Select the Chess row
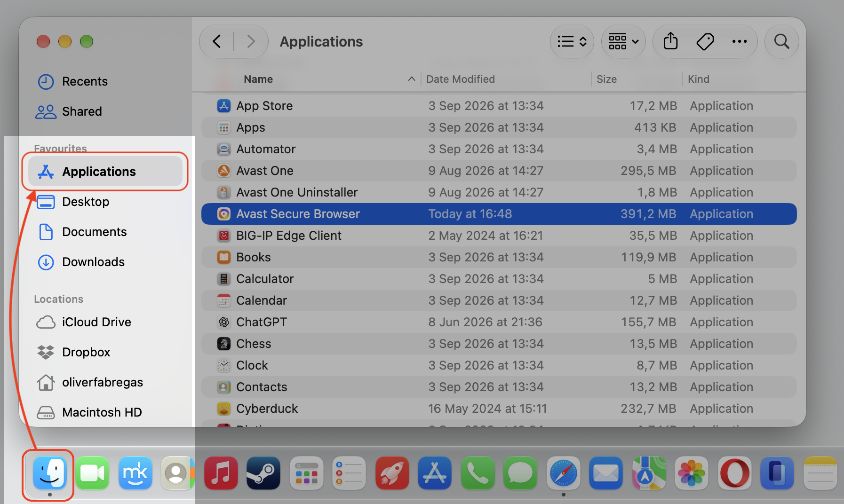Viewport: 844px width, 504px height. [x=499, y=344]
